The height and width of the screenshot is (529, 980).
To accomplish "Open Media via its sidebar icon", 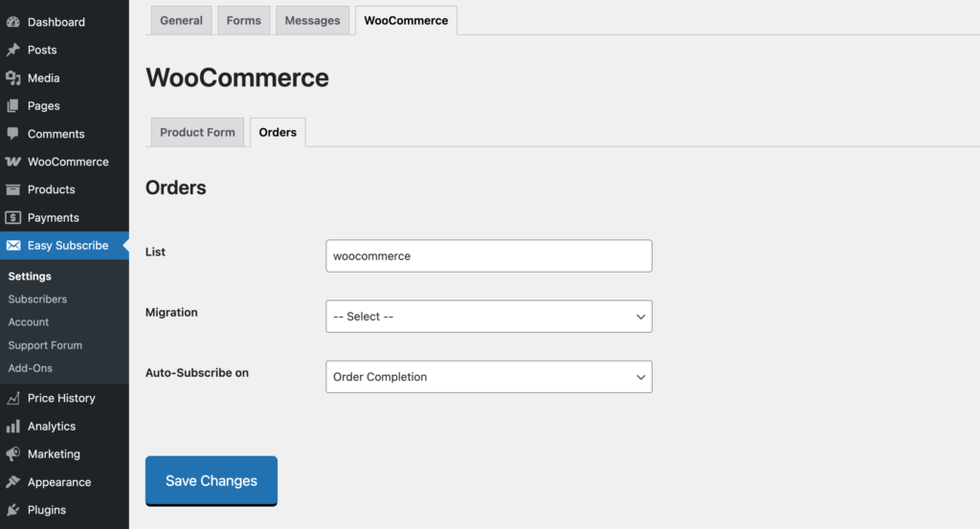I will click(x=13, y=78).
